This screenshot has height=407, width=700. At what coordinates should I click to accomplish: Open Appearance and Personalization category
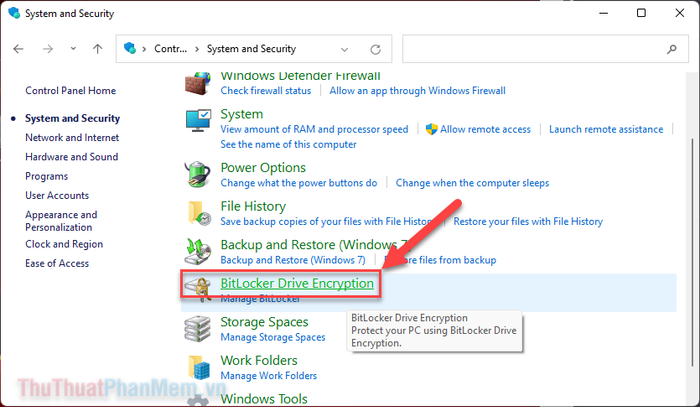click(x=61, y=221)
